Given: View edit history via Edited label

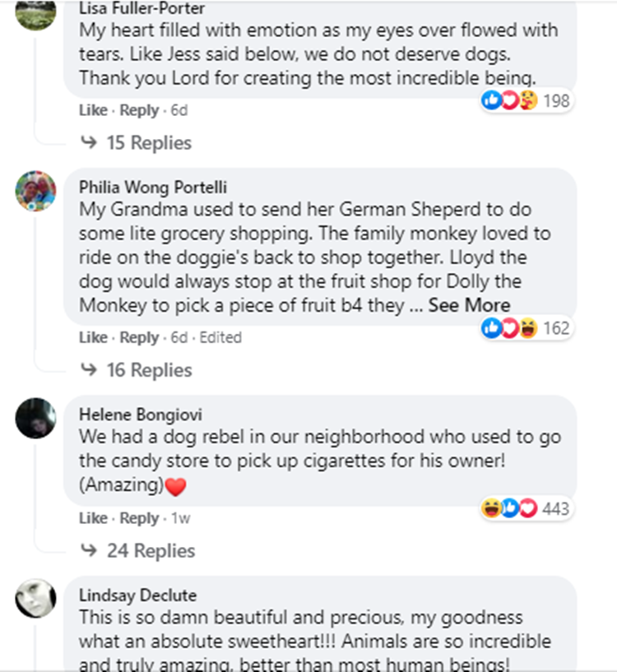Looking at the screenshot, I should tap(220, 337).
